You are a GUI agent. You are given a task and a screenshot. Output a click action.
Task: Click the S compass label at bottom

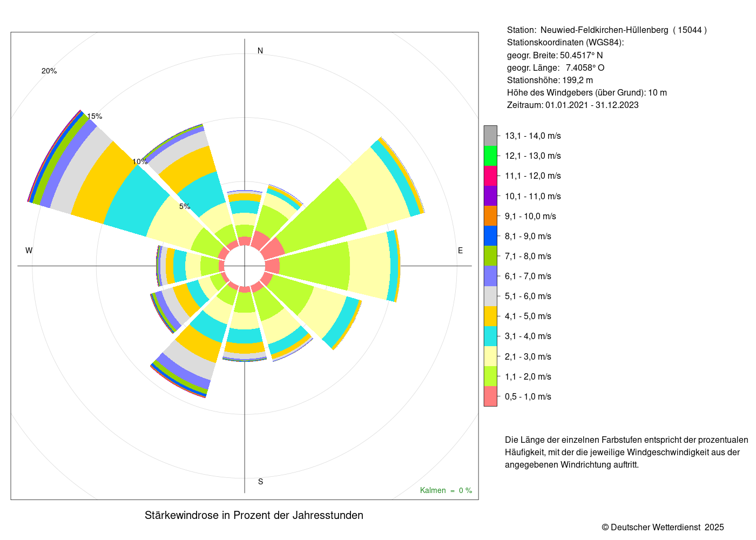click(x=260, y=482)
